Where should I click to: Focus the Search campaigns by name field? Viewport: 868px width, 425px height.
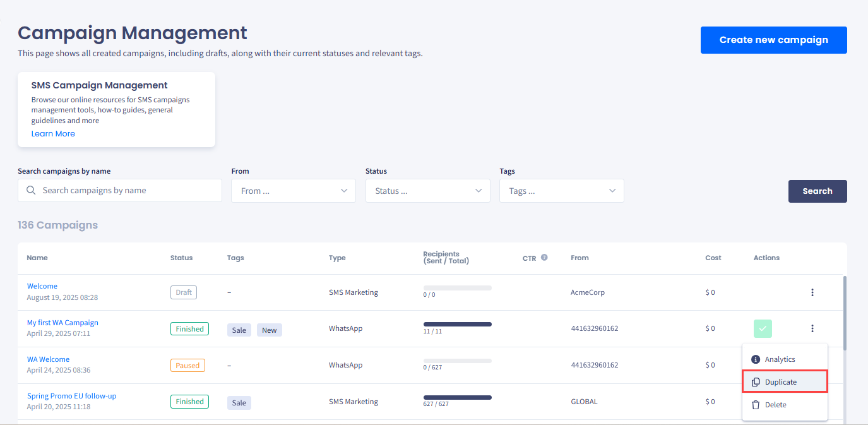[120, 191]
